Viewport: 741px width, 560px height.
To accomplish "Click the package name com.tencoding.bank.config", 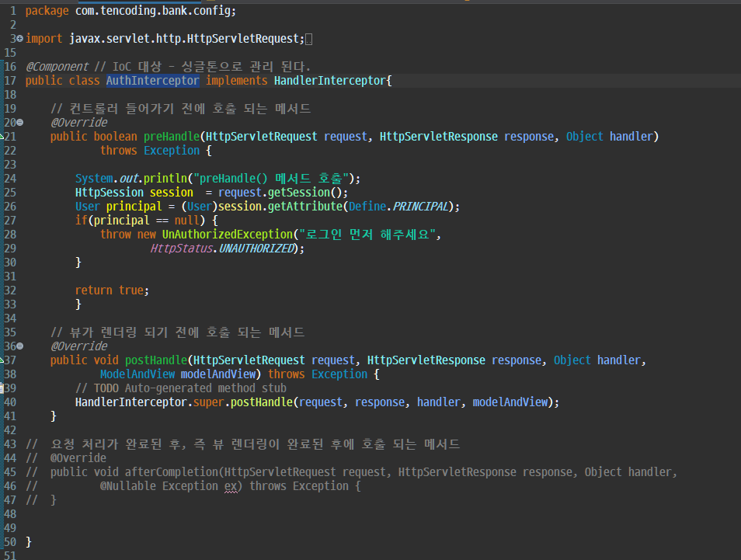I will (153, 10).
